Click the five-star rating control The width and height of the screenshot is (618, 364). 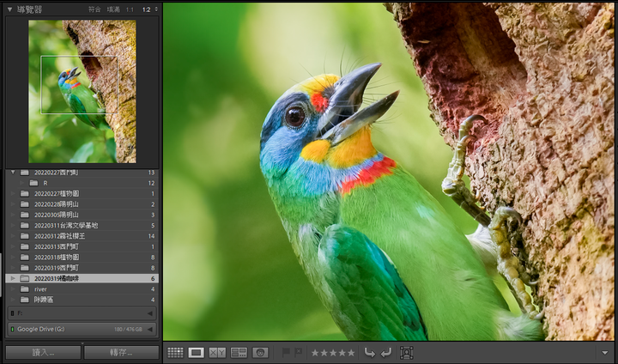(333, 353)
